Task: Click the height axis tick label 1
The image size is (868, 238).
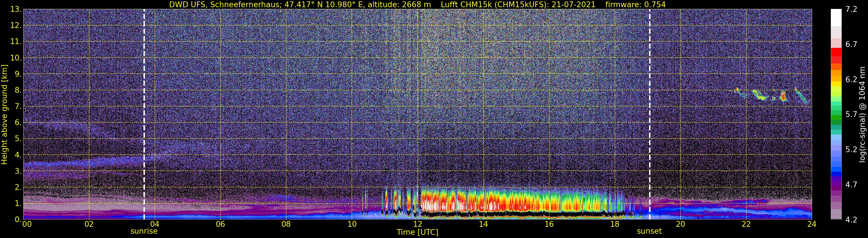Action: coord(18,204)
